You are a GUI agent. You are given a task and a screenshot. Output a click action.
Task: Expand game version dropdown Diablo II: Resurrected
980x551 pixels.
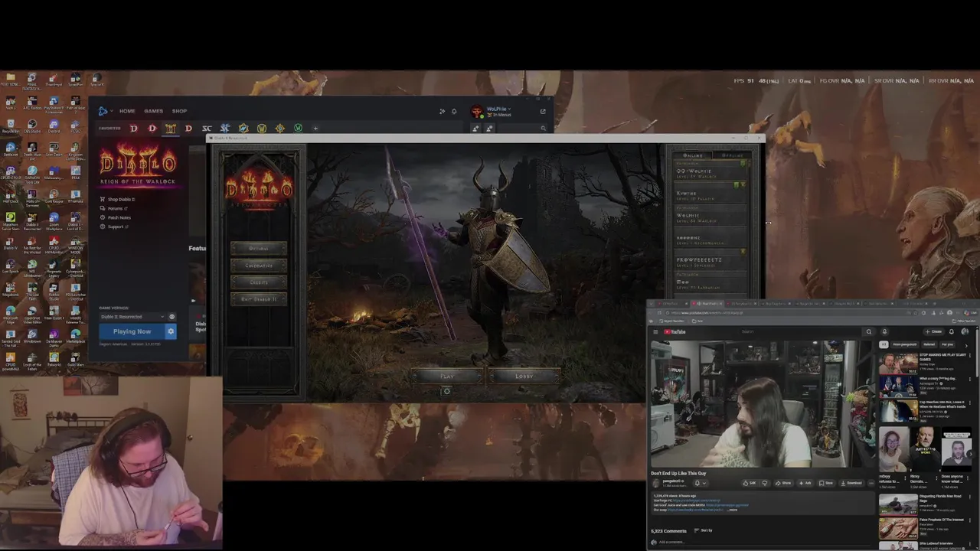pyautogui.click(x=132, y=316)
